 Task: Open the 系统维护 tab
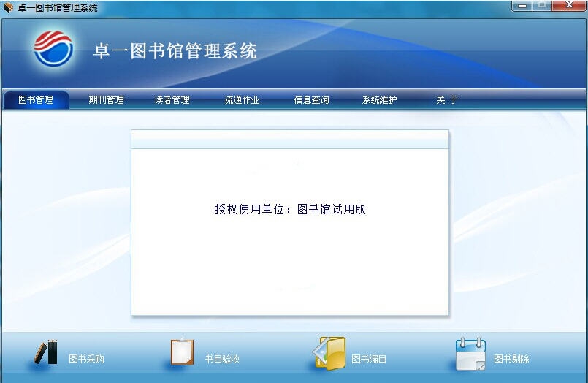[x=380, y=100]
